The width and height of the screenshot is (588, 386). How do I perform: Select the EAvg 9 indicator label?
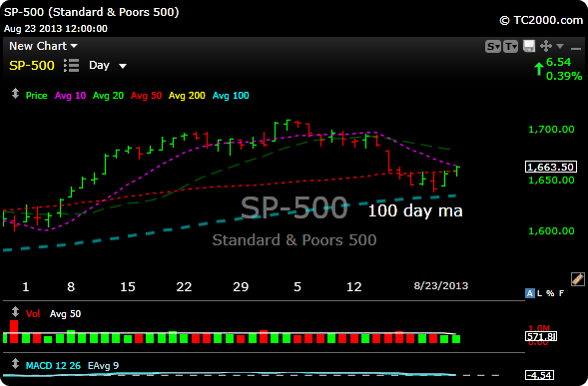[x=103, y=366]
